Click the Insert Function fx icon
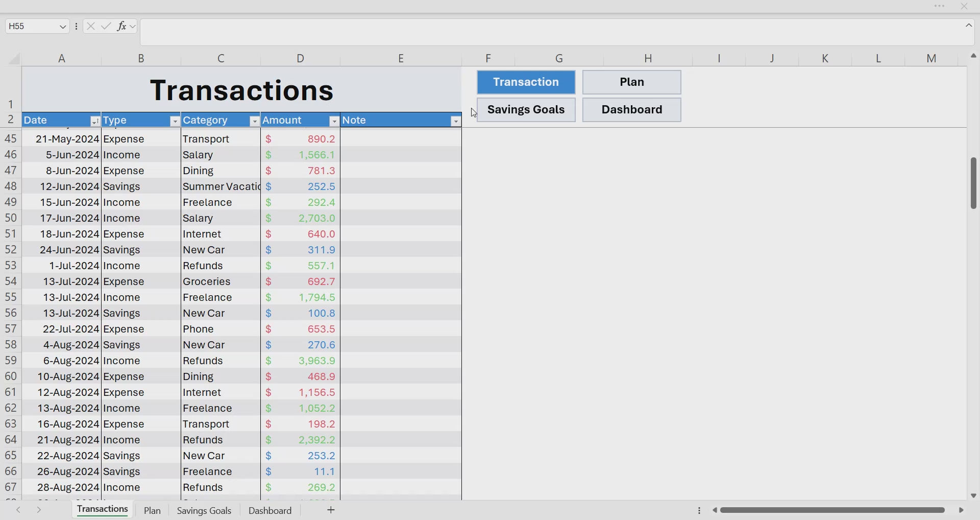 coord(121,26)
